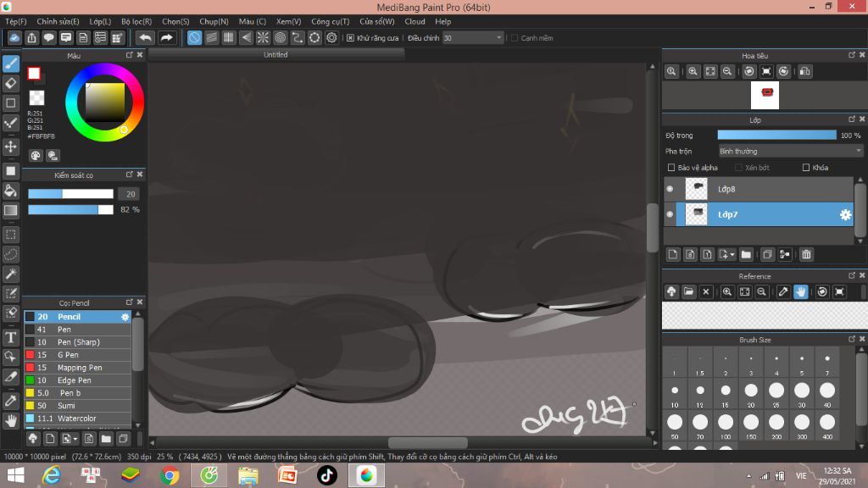
Task: Select the Eyedropper tool
Action: (x=11, y=401)
